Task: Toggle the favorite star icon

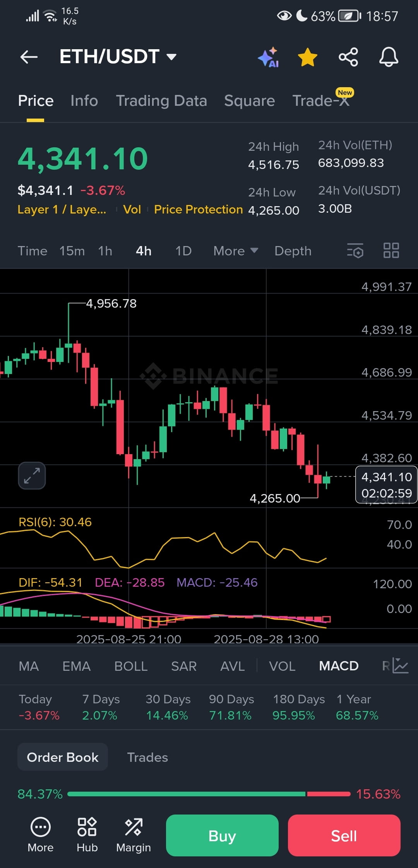Action: pyautogui.click(x=308, y=57)
